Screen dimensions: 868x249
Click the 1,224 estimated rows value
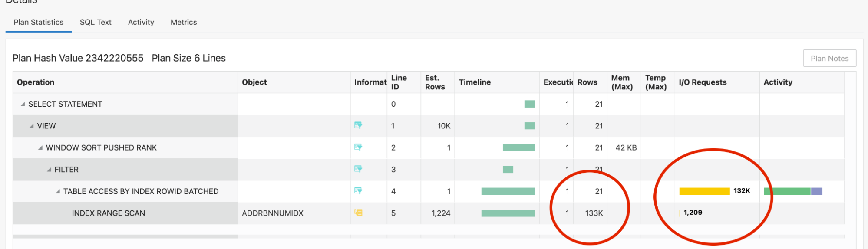pos(441,213)
